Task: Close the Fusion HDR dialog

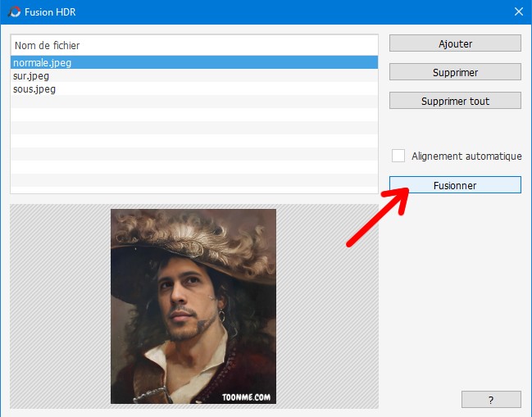Action: click(x=518, y=11)
